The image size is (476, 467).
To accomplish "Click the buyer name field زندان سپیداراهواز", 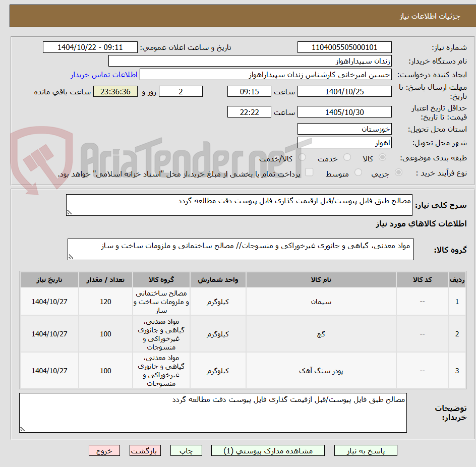I will (x=250, y=61).
